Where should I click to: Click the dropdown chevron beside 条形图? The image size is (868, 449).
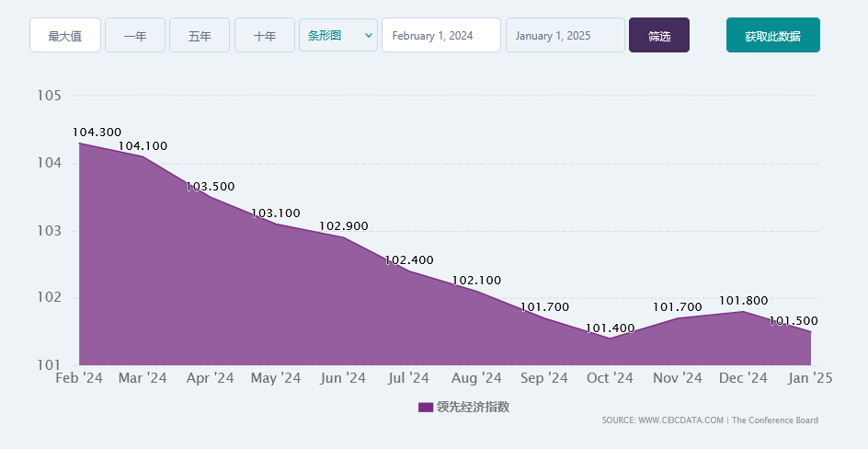point(369,36)
